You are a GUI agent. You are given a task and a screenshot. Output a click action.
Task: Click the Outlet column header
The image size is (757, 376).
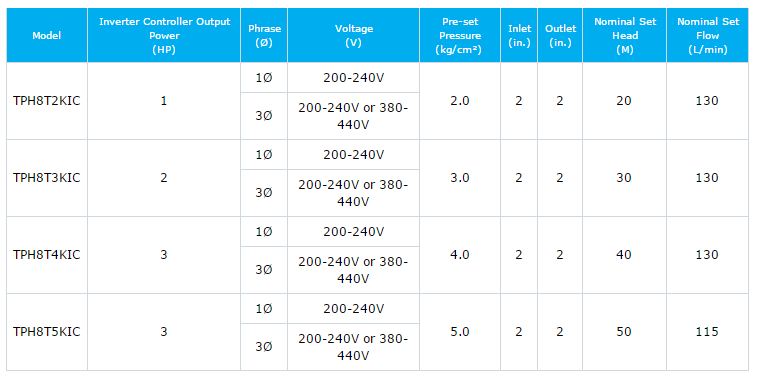tap(560, 35)
